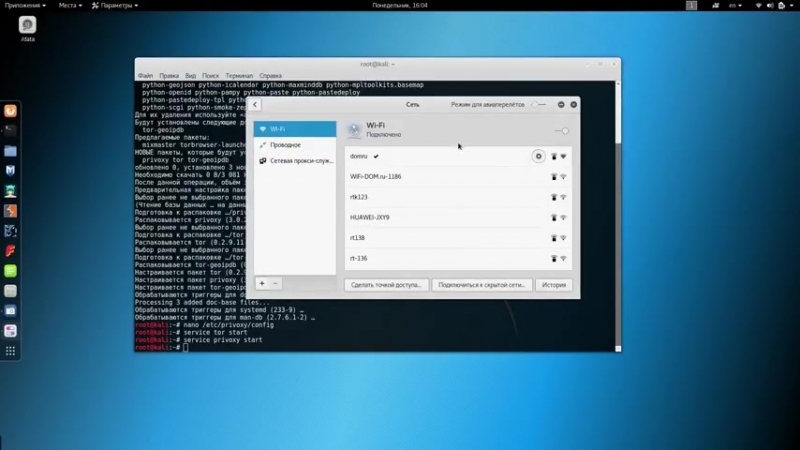Image resolution: width=800 pixels, height=450 pixels.
Task: Launch the red F Faraday icon in the dock
Action: click(10, 251)
